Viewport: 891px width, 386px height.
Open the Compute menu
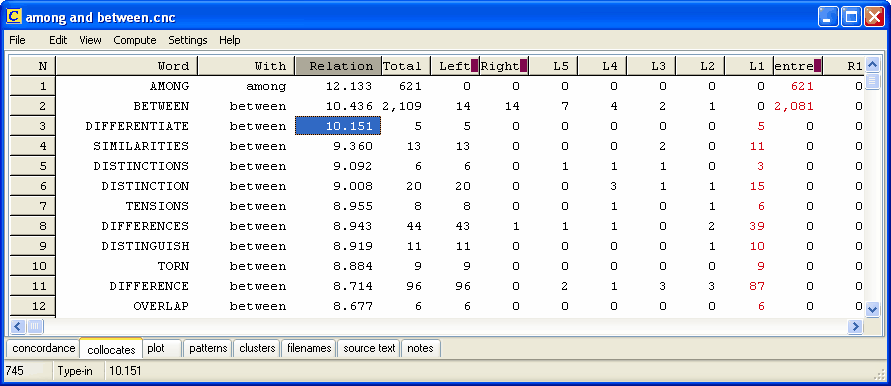tap(135, 40)
